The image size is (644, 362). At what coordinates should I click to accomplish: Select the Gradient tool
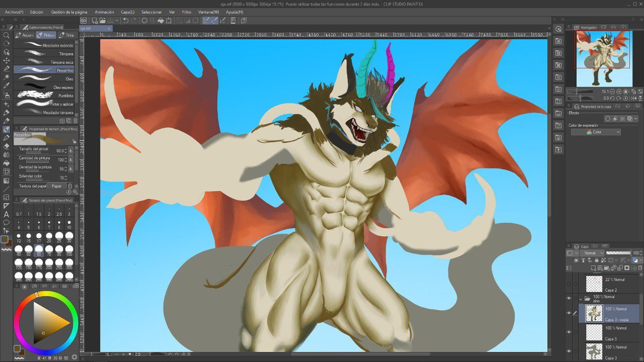pyautogui.click(x=7, y=180)
